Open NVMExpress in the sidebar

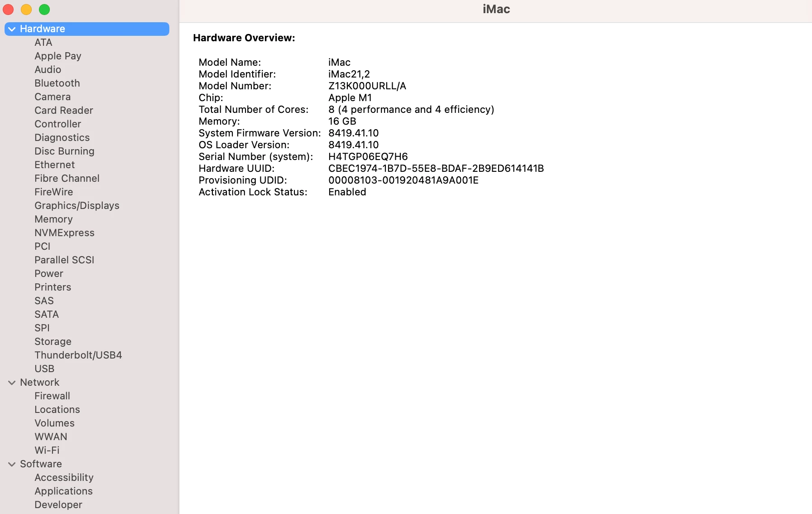(x=64, y=233)
